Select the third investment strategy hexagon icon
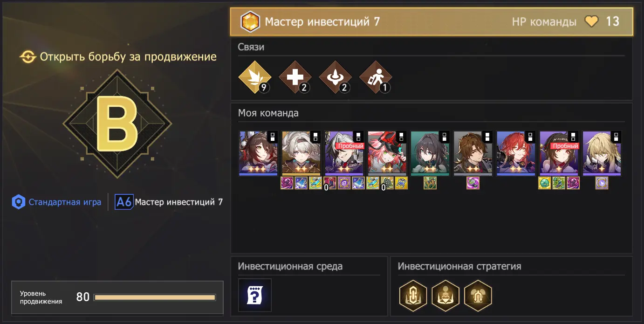The image size is (644, 324). (x=478, y=296)
